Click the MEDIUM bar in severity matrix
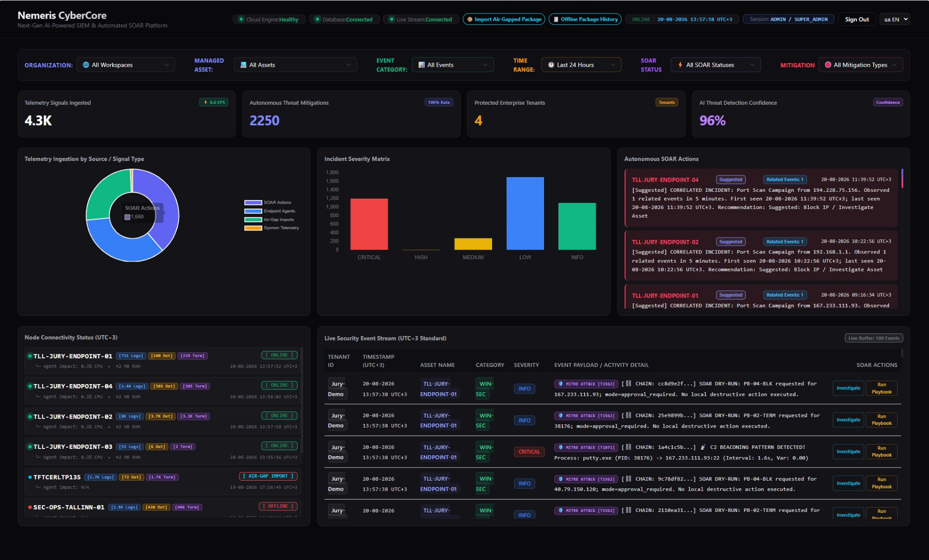 click(x=473, y=244)
